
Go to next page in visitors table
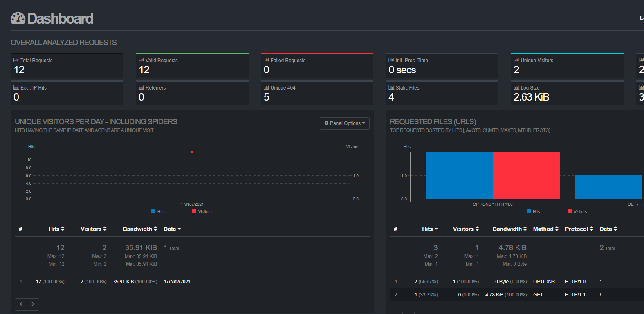pyautogui.click(x=33, y=304)
